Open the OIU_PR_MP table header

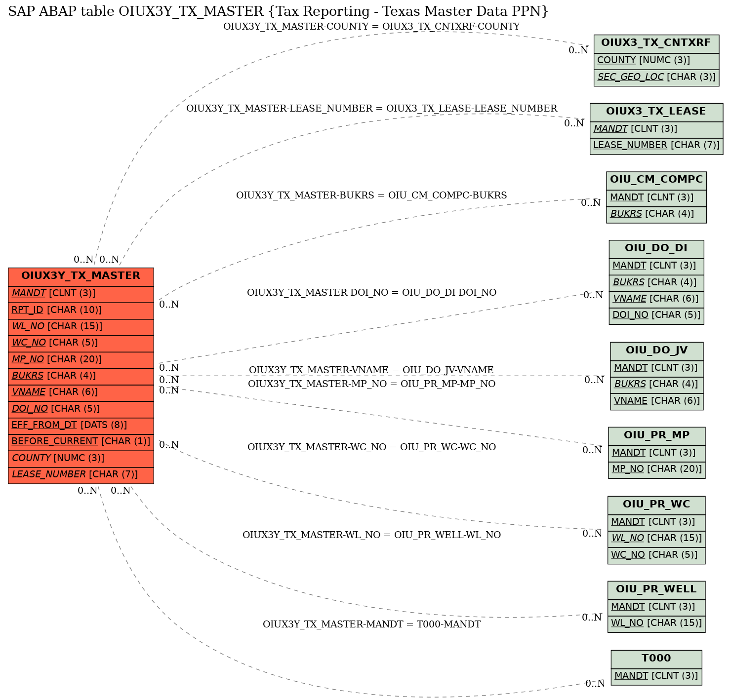pos(656,435)
